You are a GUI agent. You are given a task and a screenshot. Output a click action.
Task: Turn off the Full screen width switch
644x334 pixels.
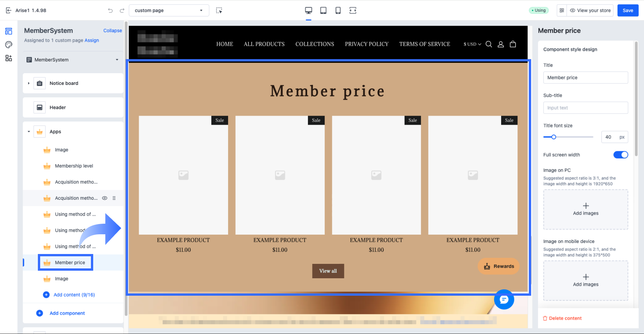621,155
